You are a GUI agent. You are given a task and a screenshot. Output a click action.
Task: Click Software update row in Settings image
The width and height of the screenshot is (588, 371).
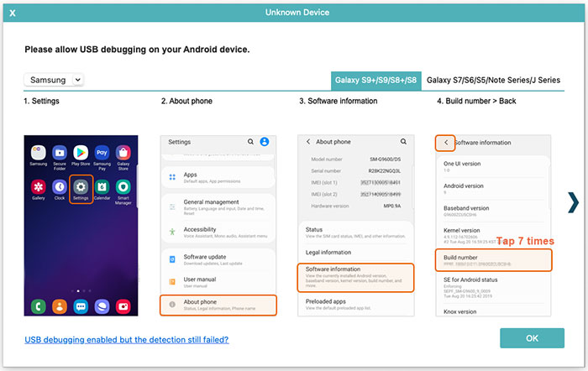(x=218, y=259)
